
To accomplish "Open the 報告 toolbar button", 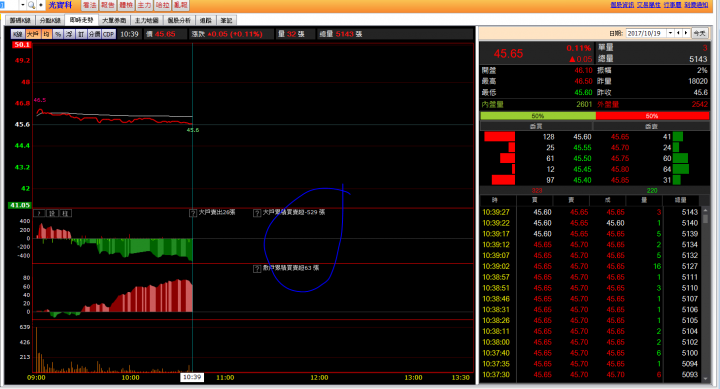I will [107, 5].
